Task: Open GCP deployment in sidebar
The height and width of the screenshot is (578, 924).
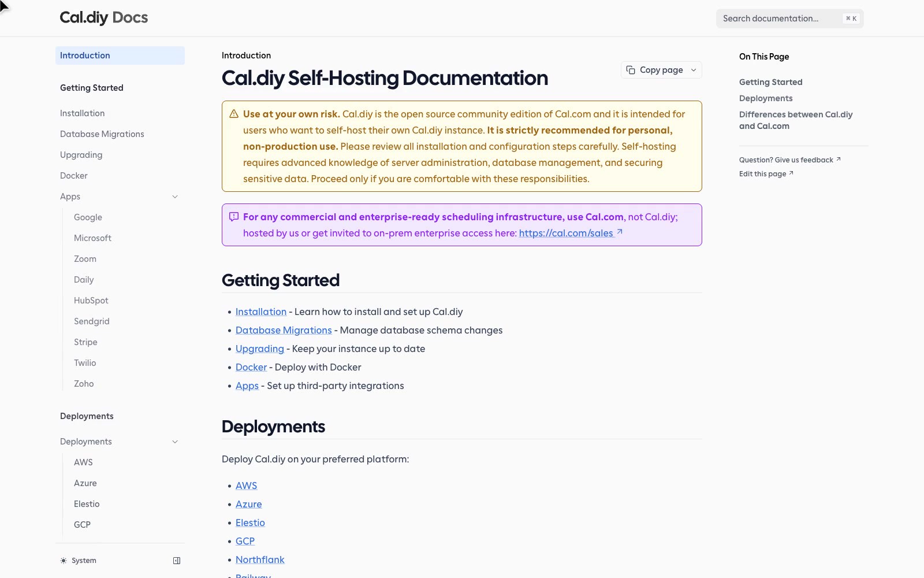Action: (x=127, y=525)
